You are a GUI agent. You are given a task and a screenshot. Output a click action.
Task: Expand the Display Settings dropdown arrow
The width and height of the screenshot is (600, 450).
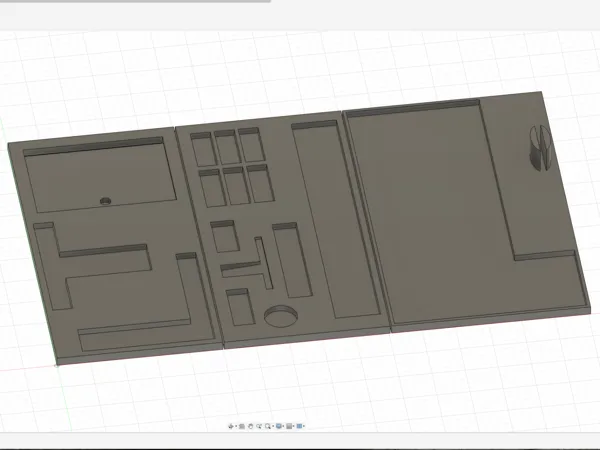coord(284,426)
